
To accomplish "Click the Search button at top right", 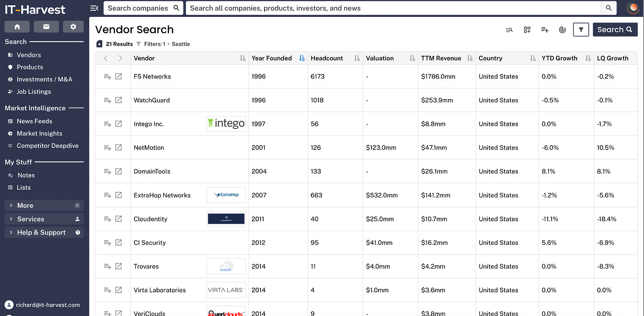I will (x=615, y=30).
